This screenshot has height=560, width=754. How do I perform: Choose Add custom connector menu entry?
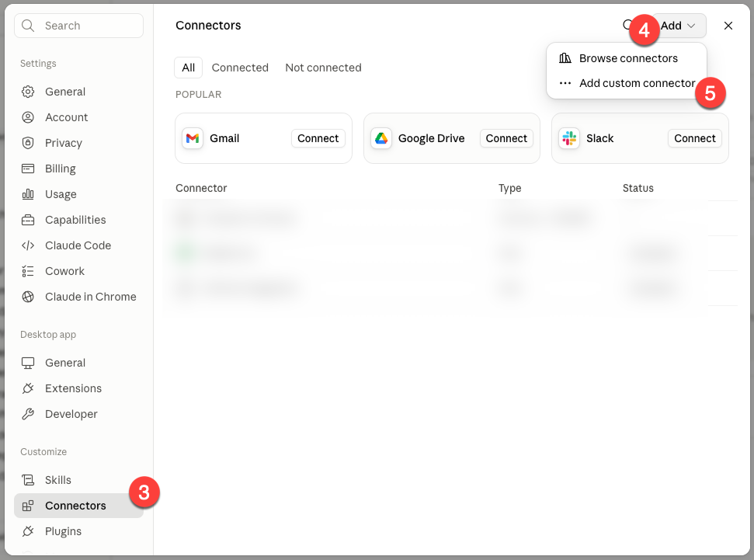[626, 83]
